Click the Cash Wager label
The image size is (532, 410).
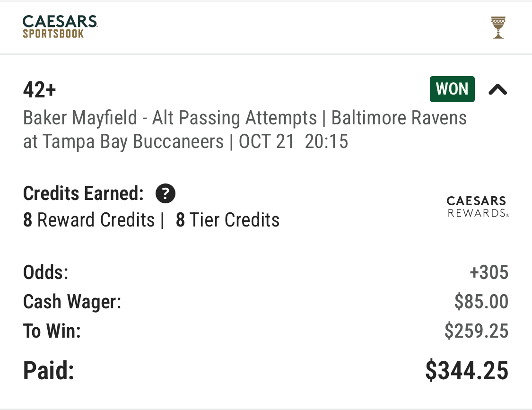72,301
